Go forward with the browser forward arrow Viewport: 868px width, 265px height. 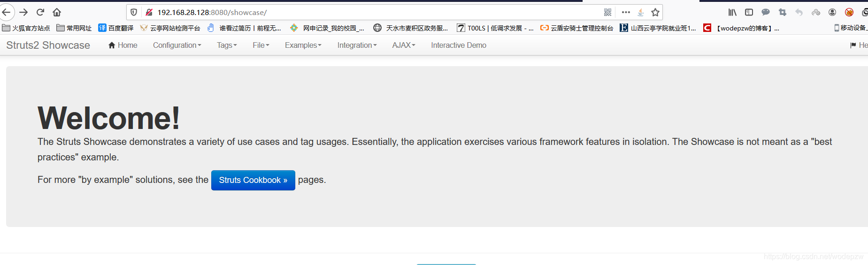click(x=23, y=12)
